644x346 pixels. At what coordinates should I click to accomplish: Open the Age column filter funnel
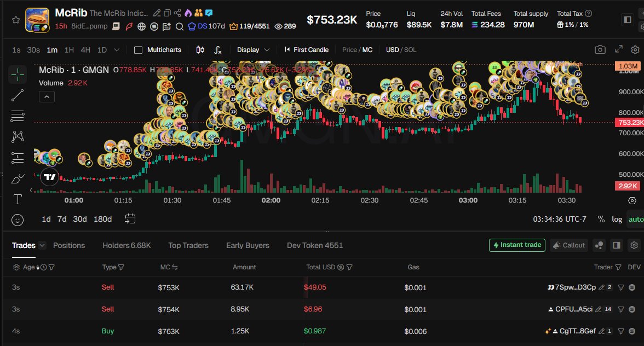[x=51, y=267]
